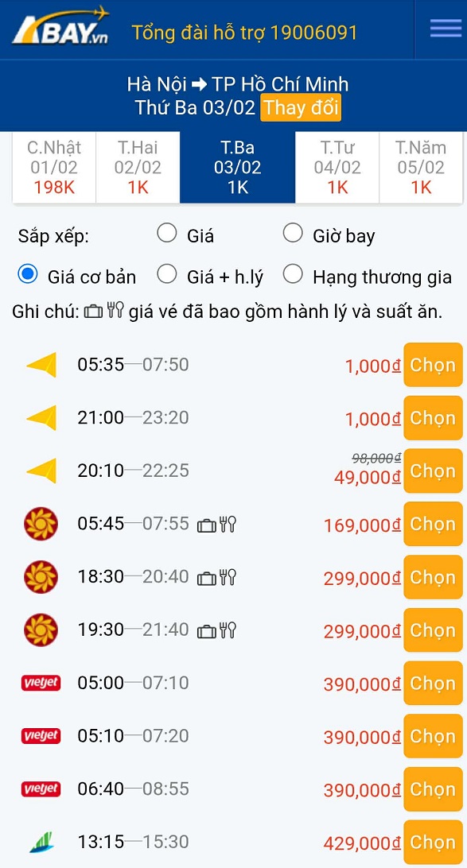Click the baggage icon on the 18:30 flight
The height and width of the screenshot is (868, 467).
208,576
